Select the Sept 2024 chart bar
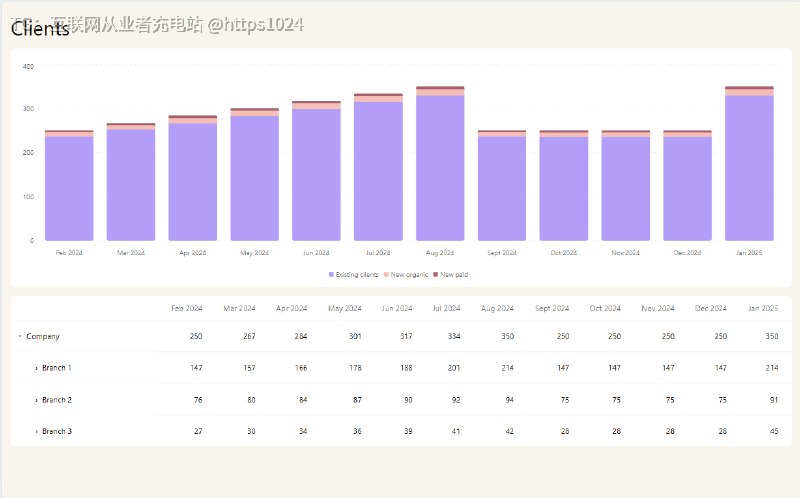Viewport: 800px width, 498px height. (x=502, y=185)
